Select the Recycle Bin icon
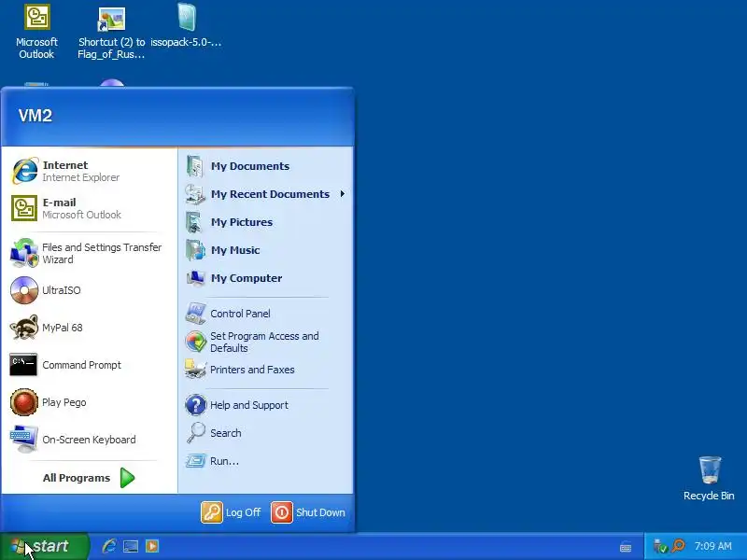The image size is (747, 560). click(x=710, y=479)
